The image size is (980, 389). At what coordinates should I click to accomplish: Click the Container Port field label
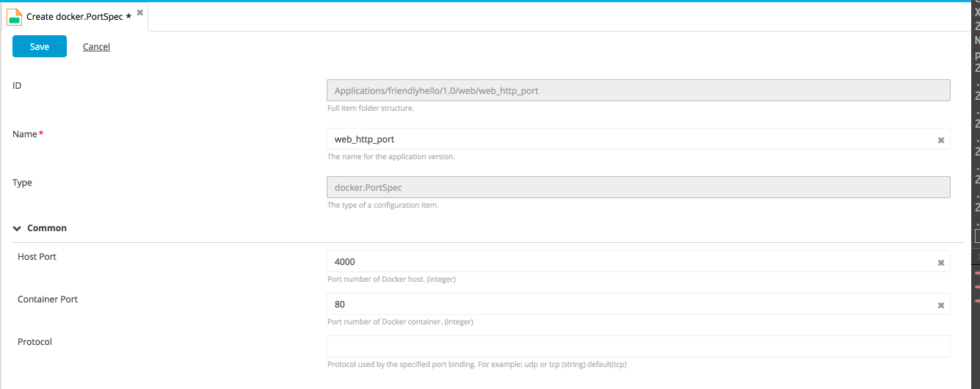[48, 299]
